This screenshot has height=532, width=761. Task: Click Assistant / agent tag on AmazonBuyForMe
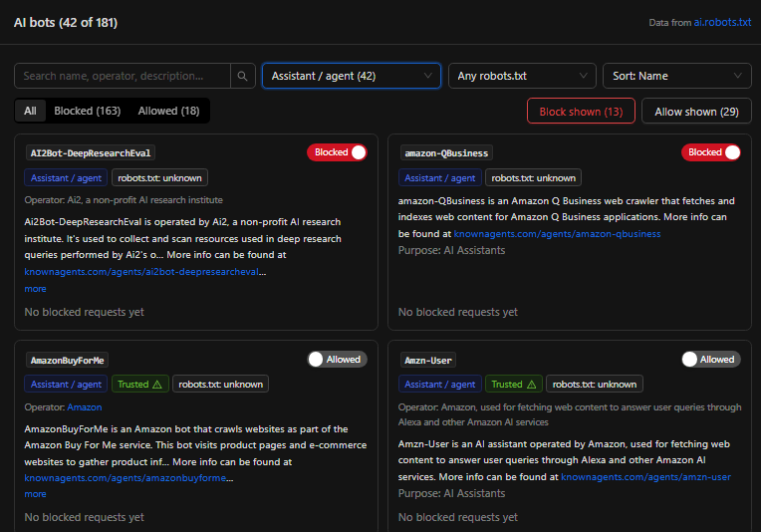[66, 384]
